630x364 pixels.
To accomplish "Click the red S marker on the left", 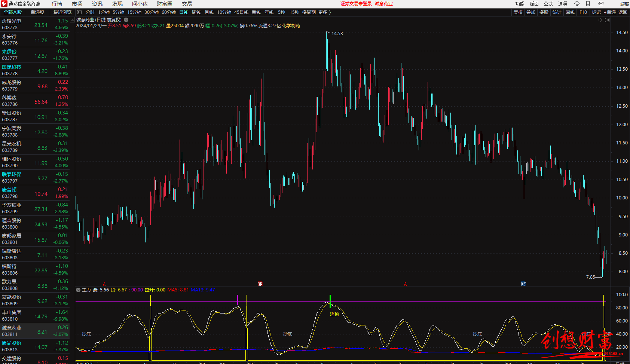I will 104,284.
